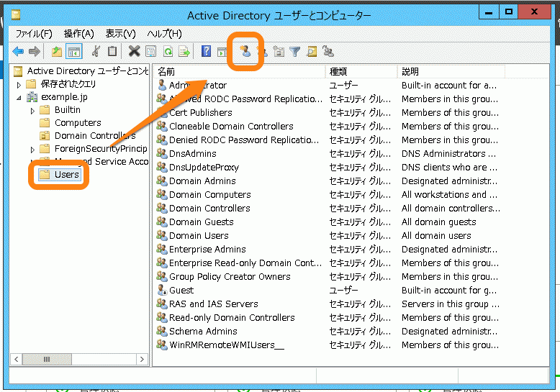Click the Create new organizational unit icon
The width and height of the screenshot is (560, 392).
[279, 52]
